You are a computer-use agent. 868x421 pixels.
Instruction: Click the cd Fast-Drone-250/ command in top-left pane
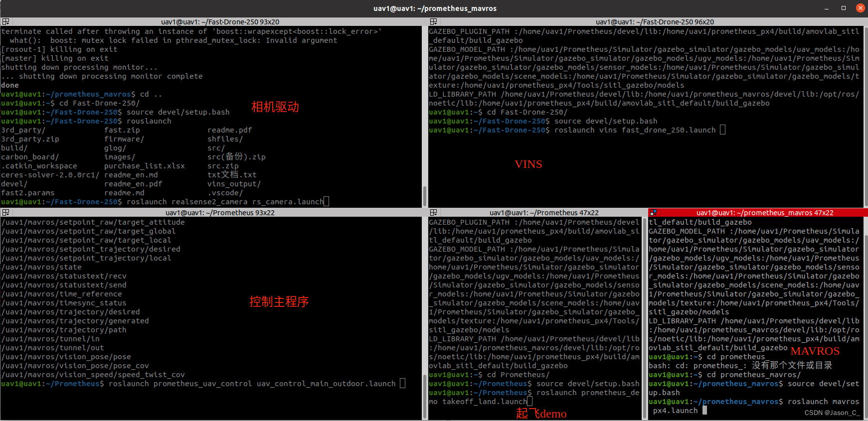click(x=100, y=103)
